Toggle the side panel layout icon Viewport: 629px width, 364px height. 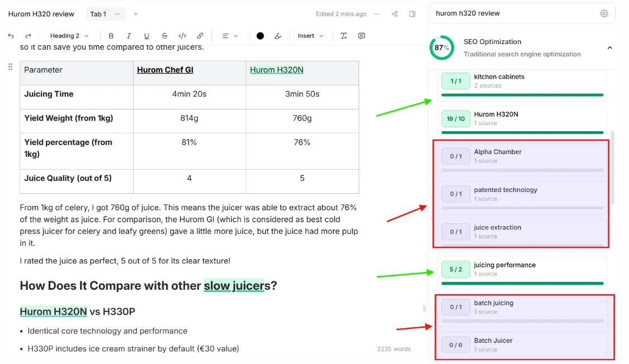(x=412, y=14)
